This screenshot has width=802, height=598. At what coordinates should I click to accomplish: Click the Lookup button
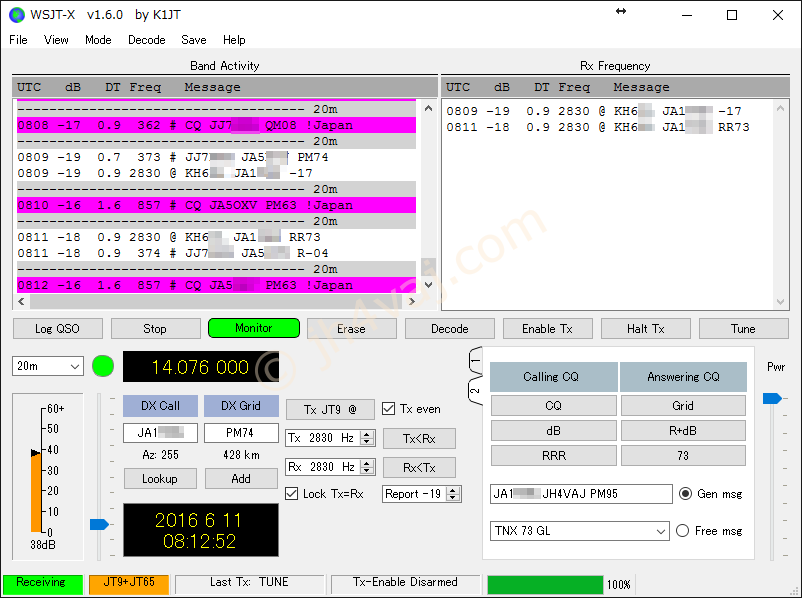160,479
